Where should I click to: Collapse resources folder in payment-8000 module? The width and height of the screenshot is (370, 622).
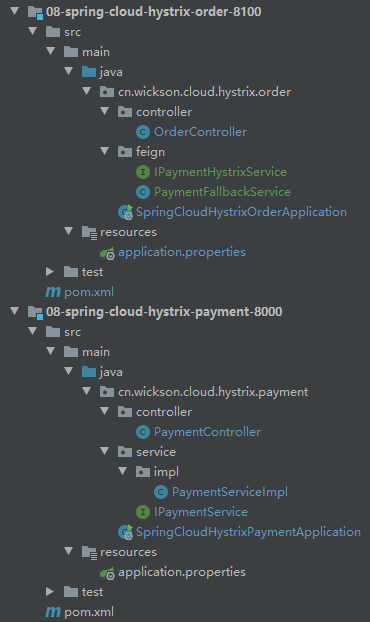click(x=69, y=551)
